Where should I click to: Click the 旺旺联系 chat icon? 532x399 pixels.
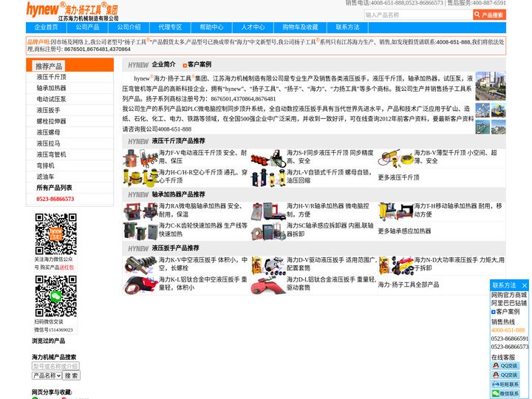(505, 384)
